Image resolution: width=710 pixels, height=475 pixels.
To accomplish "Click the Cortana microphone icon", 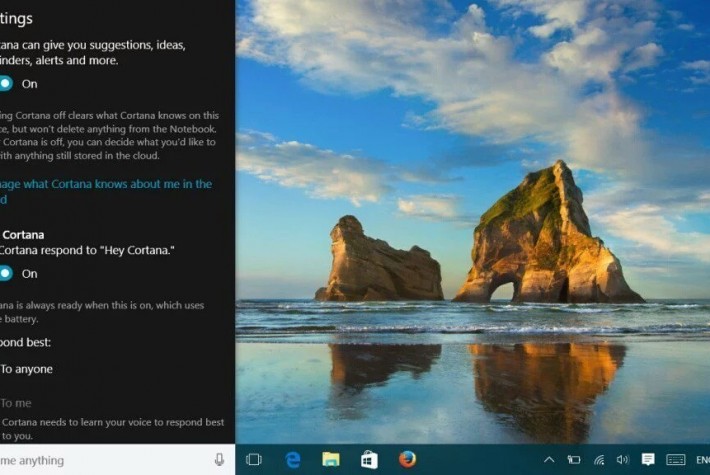I will [x=219, y=460].
